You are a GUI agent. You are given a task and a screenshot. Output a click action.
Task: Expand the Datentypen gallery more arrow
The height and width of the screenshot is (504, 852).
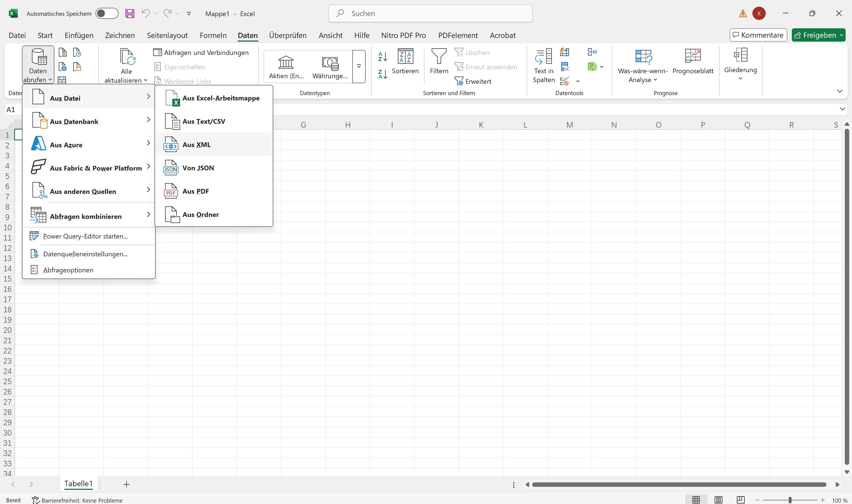(x=359, y=67)
